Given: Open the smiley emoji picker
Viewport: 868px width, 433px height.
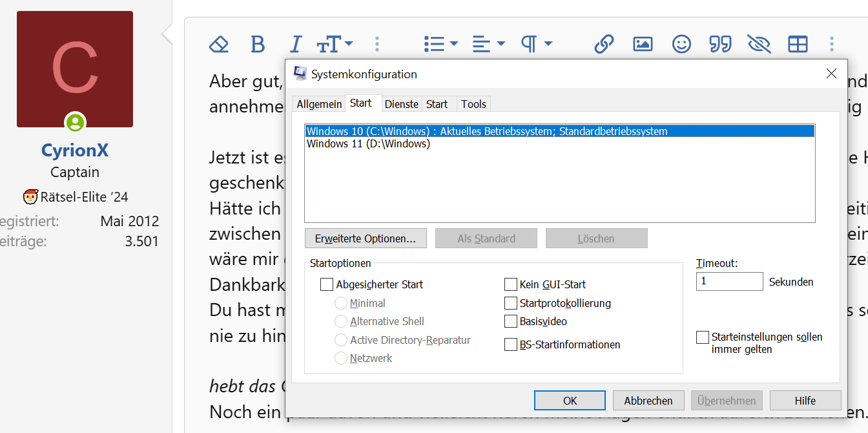Looking at the screenshot, I should pos(681,44).
